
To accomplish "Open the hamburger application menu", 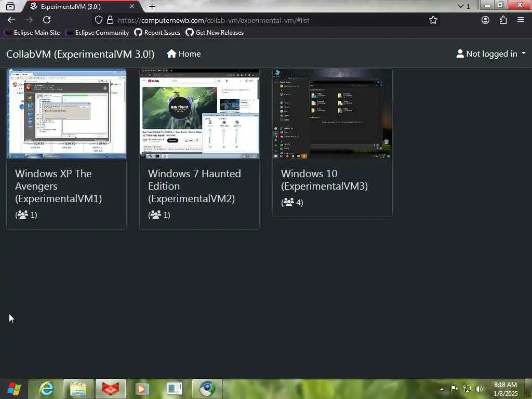I will point(521,20).
